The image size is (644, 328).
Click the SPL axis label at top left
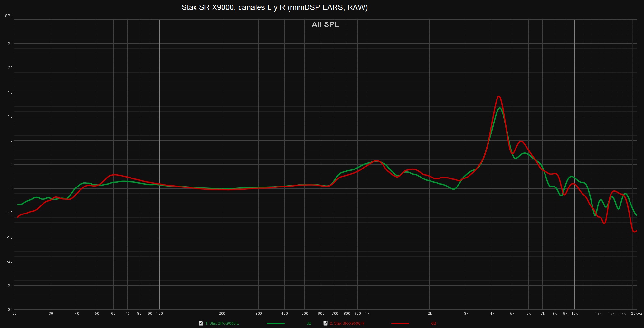(x=9, y=16)
